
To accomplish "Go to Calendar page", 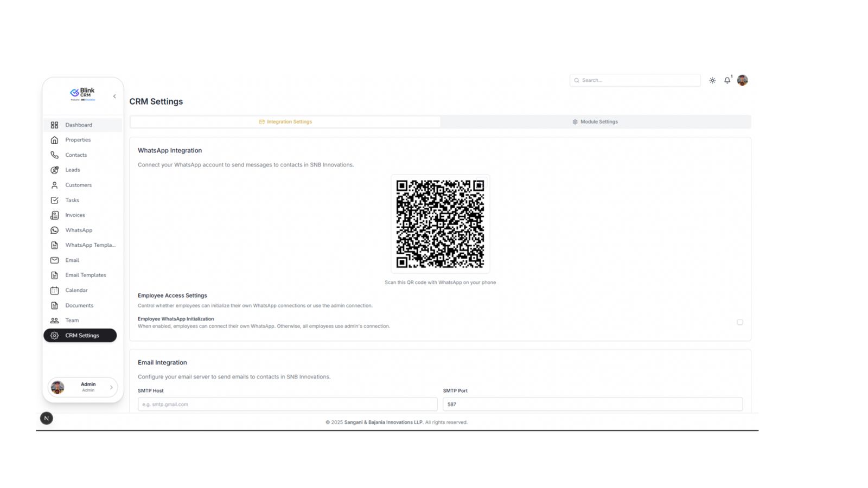I will click(x=82, y=291).
